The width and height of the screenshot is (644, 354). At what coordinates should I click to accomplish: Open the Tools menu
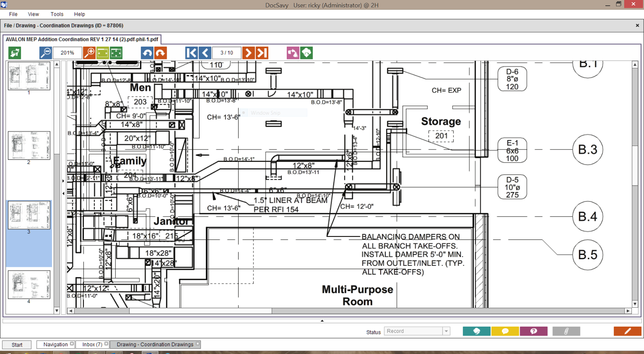[57, 14]
